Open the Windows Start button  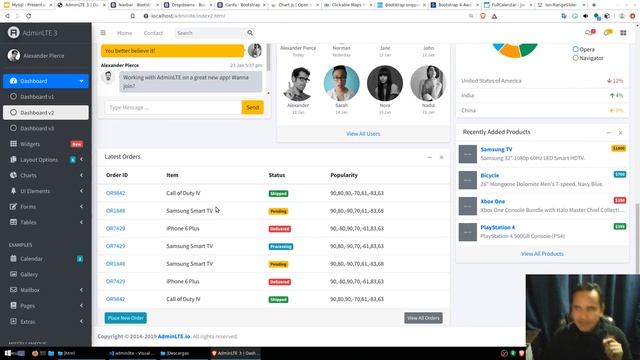(8, 353)
